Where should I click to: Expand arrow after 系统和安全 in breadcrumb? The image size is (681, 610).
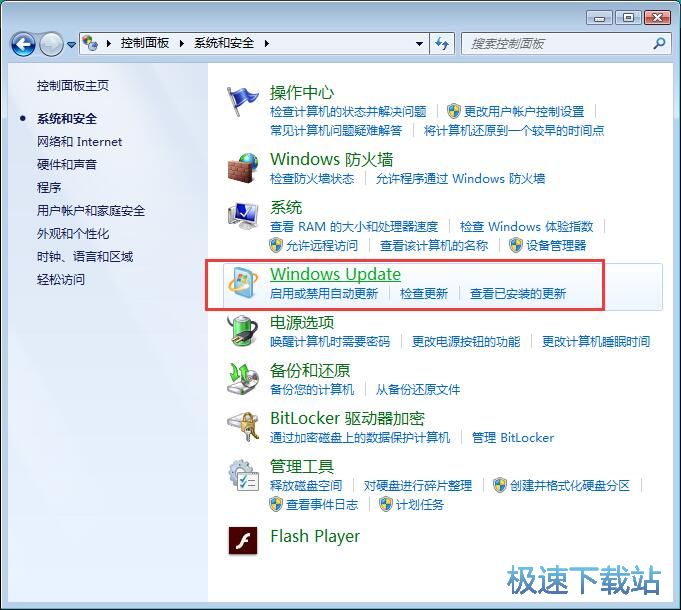(266, 43)
